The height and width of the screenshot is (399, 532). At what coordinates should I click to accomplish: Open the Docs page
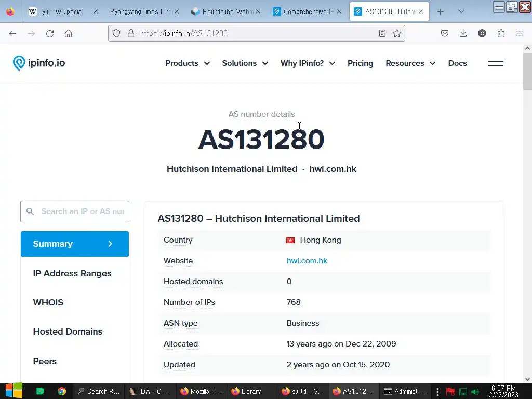coord(457,63)
